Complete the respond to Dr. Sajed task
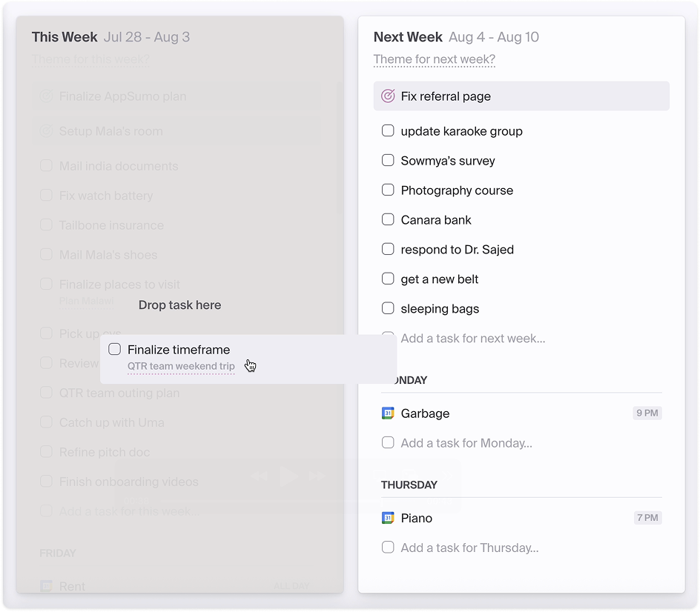Image resolution: width=700 pixels, height=612 pixels. click(x=388, y=250)
